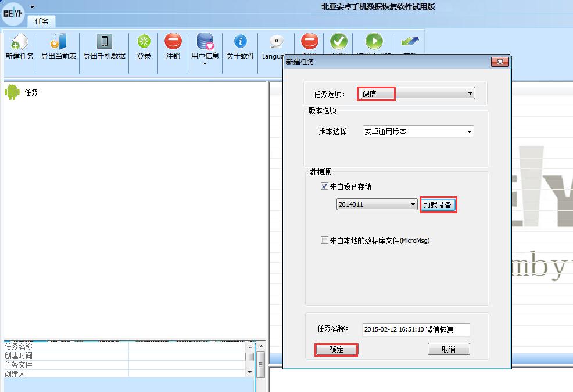
Task: Switch to the 任务 ribbon tab
Action: tap(42, 21)
